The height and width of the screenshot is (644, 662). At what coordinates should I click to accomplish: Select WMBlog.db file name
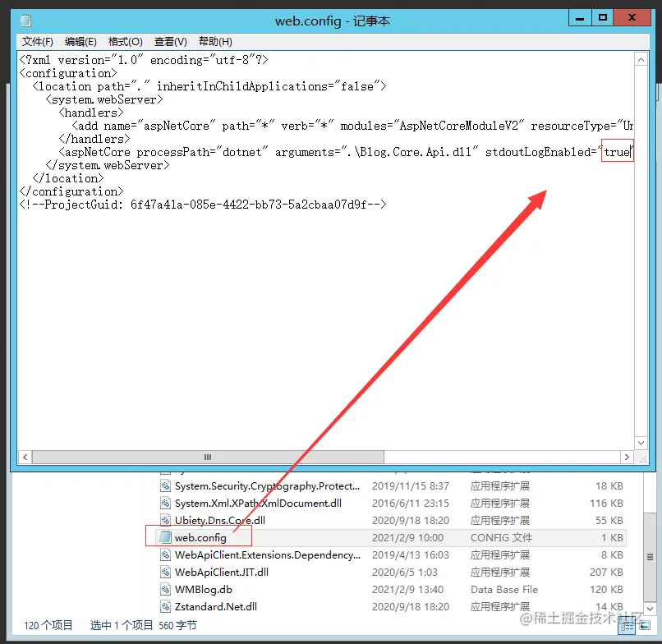tap(204, 590)
